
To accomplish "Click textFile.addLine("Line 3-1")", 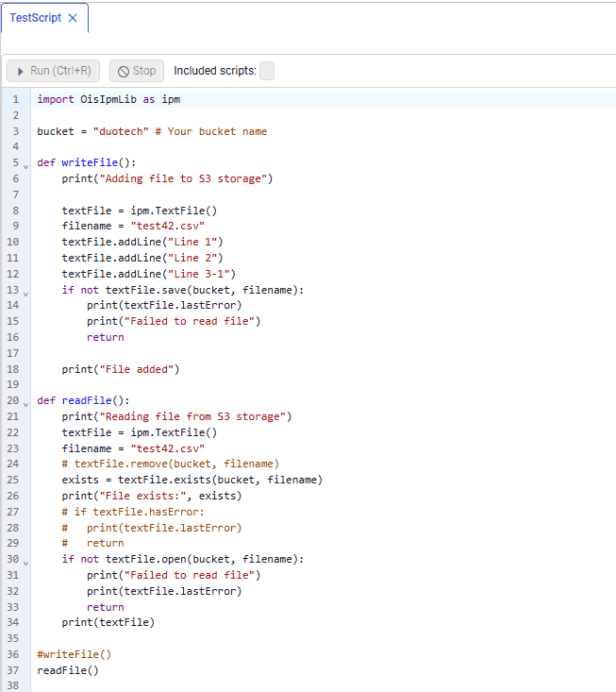I will [149, 274].
